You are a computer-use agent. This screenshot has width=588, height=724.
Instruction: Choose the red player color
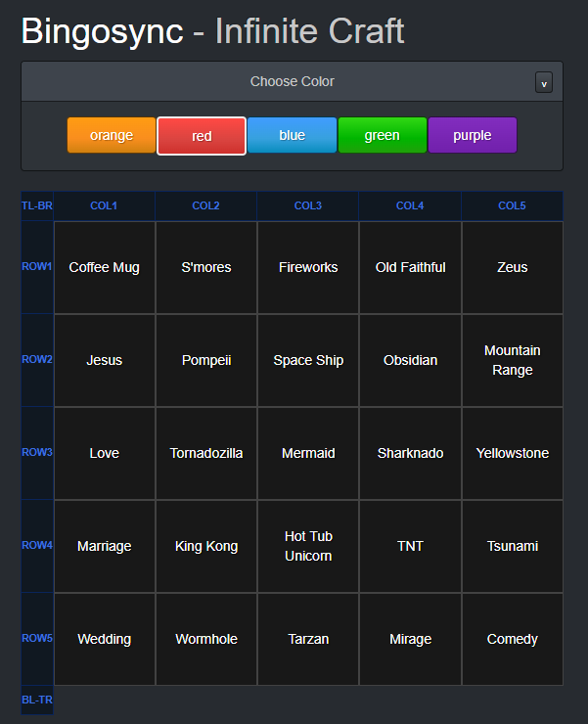pos(202,136)
